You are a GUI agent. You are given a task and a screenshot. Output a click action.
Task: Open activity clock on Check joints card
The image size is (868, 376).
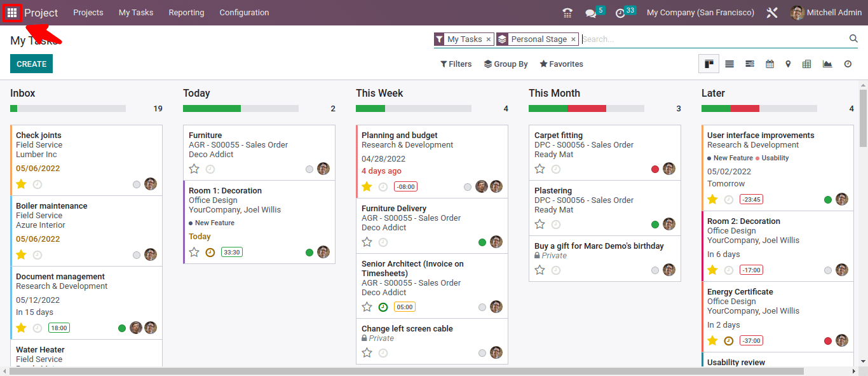[37, 184]
